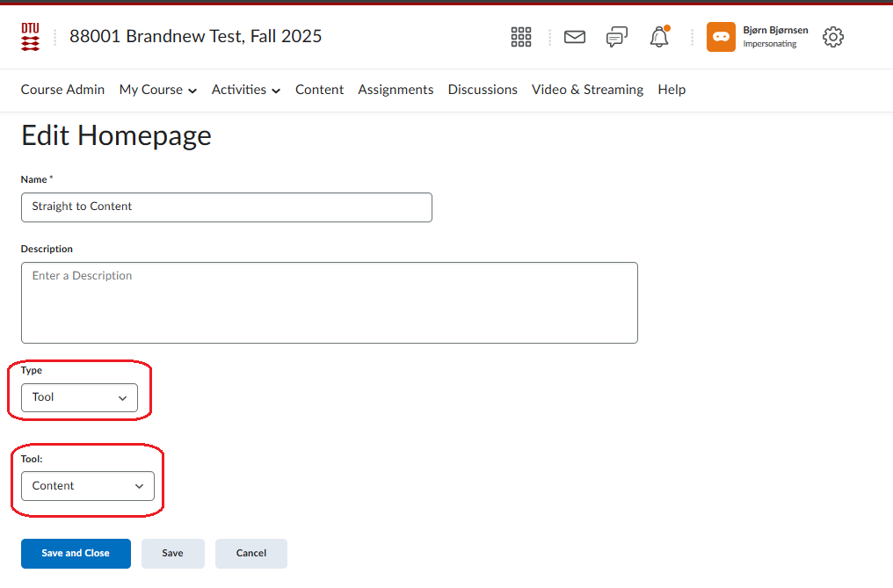Click into the Name text field
Image resolution: width=893 pixels, height=588 pixels.
[x=226, y=207]
